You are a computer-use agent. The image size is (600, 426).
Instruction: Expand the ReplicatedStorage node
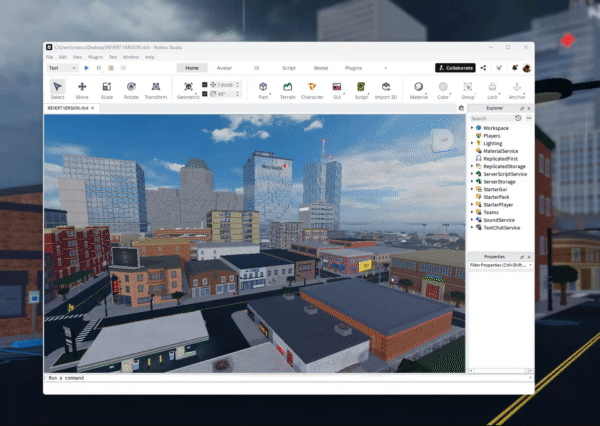click(472, 165)
